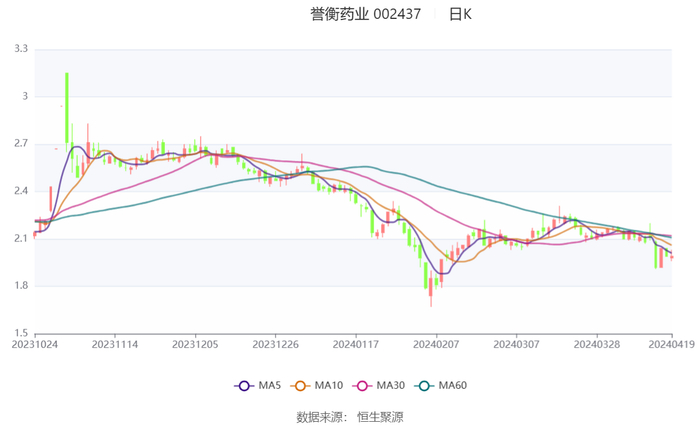Click the MA30 pink legend circle
700x426 pixels.
(x=367, y=386)
